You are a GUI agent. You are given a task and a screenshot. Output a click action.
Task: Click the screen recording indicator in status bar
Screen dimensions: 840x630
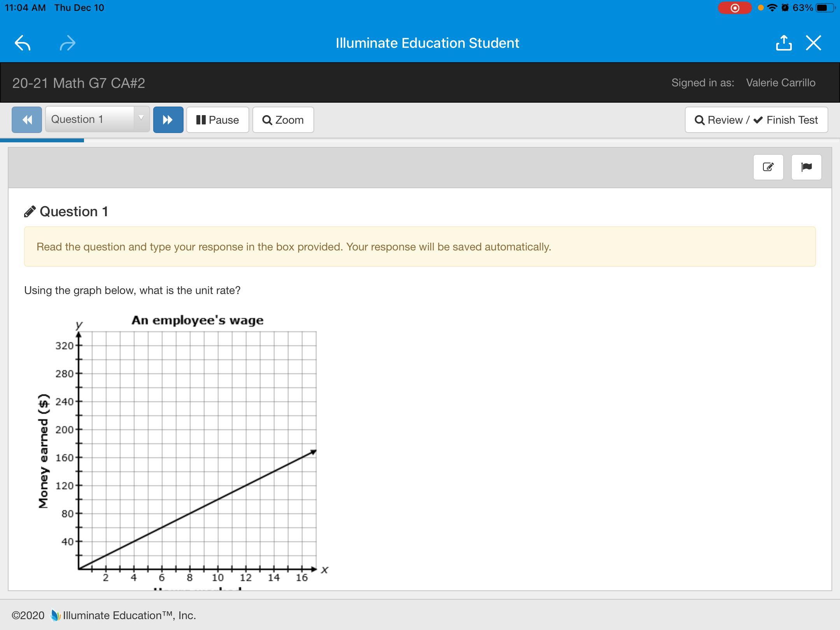click(734, 8)
